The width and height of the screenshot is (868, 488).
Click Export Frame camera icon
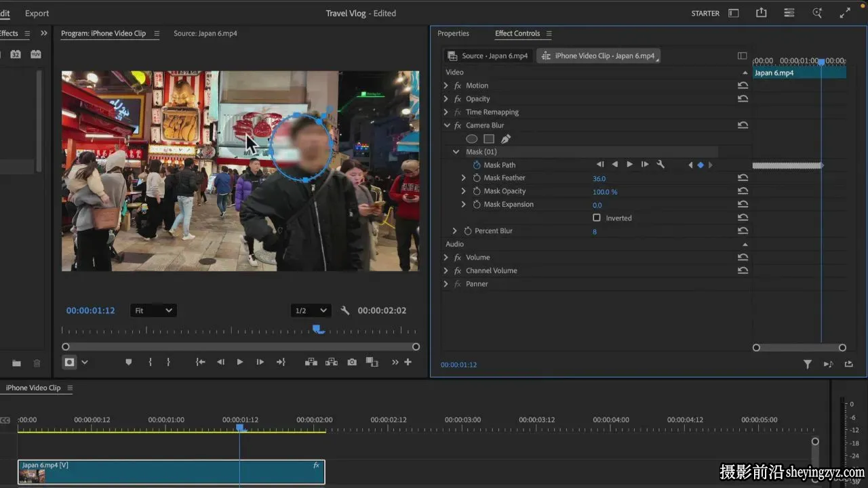tap(352, 363)
